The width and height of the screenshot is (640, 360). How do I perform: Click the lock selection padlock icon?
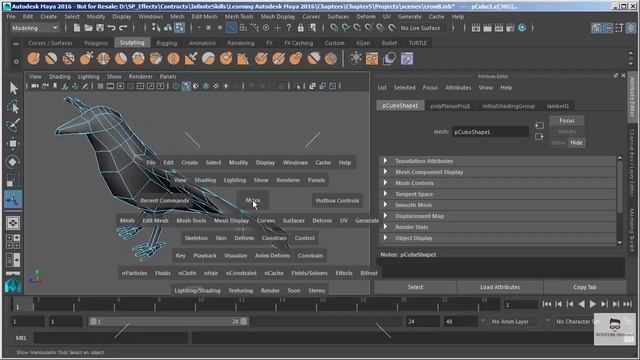pos(300,28)
